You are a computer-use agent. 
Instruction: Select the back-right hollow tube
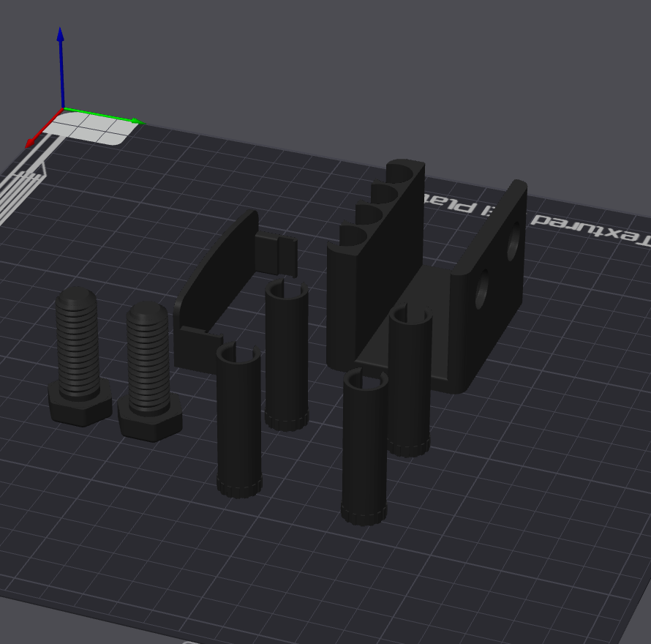coord(410,380)
